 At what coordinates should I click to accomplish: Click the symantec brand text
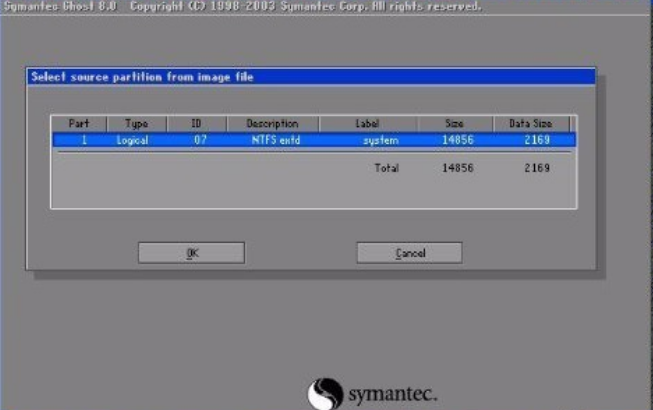click(392, 395)
